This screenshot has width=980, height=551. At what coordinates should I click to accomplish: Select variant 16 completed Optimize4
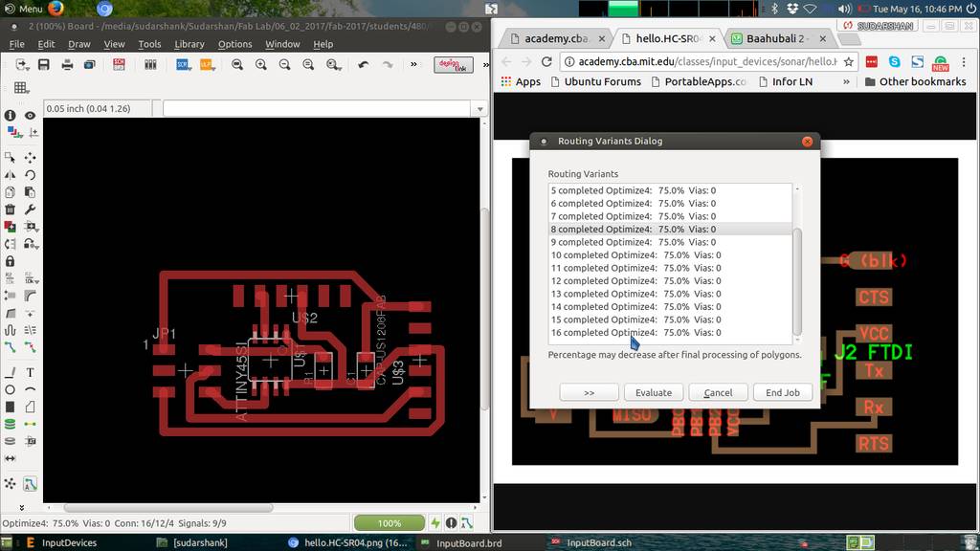[x=670, y=332]
